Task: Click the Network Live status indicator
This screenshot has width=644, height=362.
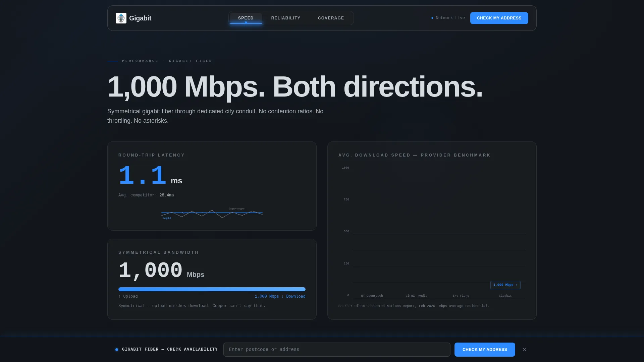Action: 448,18
